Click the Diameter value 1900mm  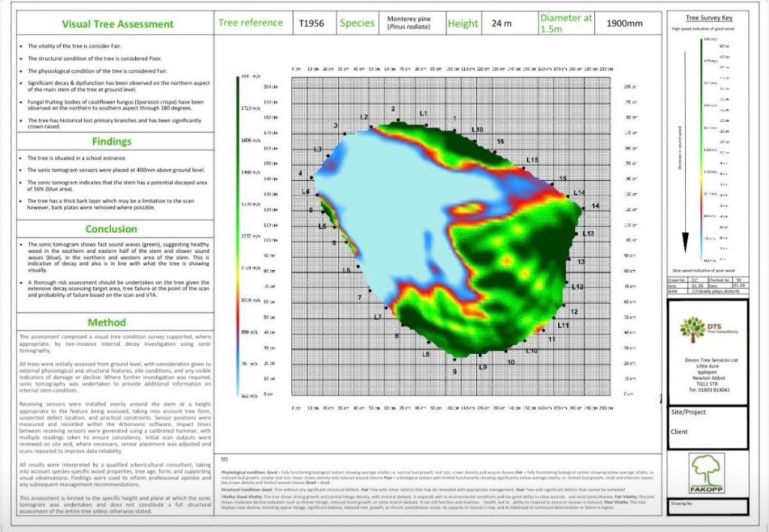click(624, 23)
